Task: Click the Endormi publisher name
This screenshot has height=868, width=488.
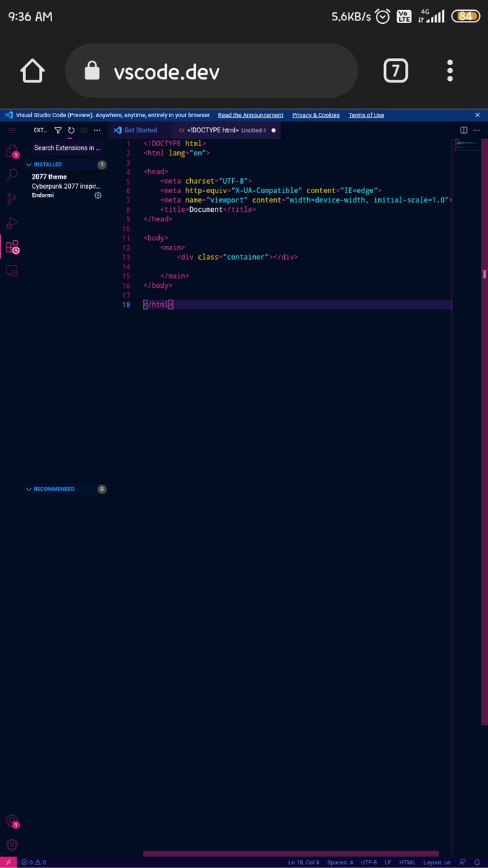Action: (x=43, y=195)
